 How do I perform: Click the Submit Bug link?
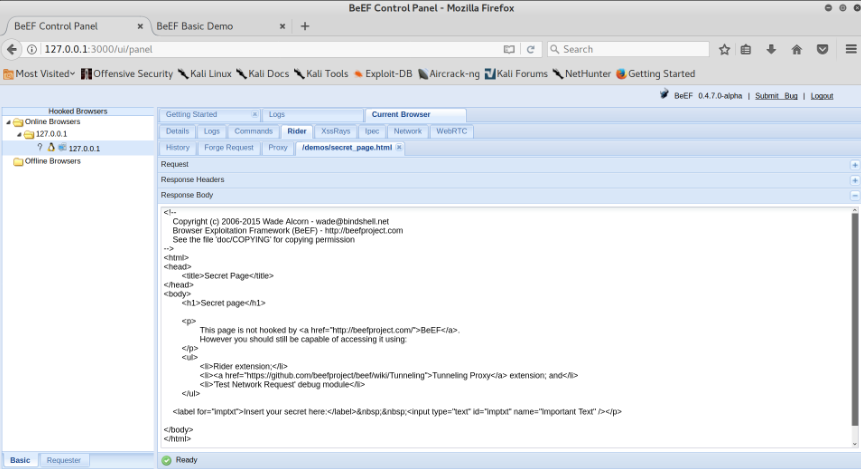click(776, 96)
